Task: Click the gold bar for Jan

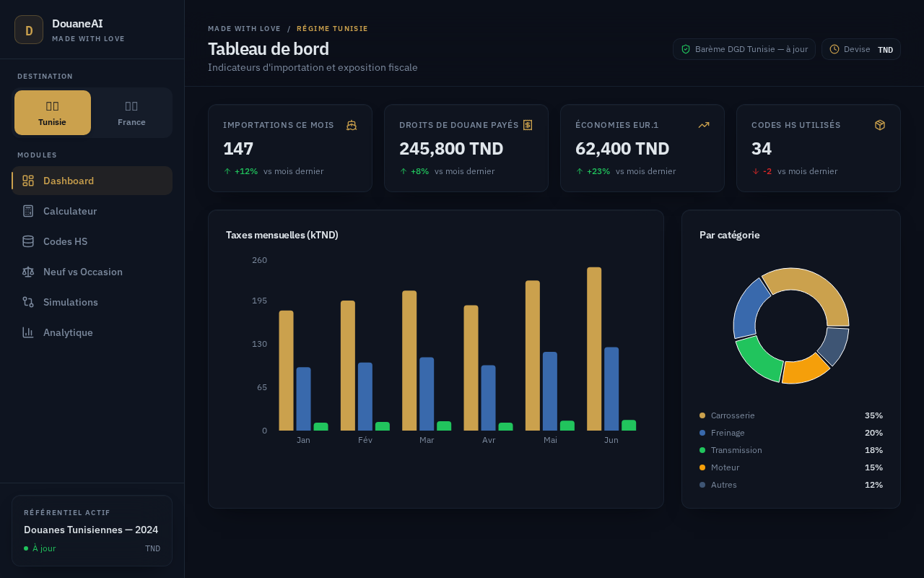Action: coord(287,371)
